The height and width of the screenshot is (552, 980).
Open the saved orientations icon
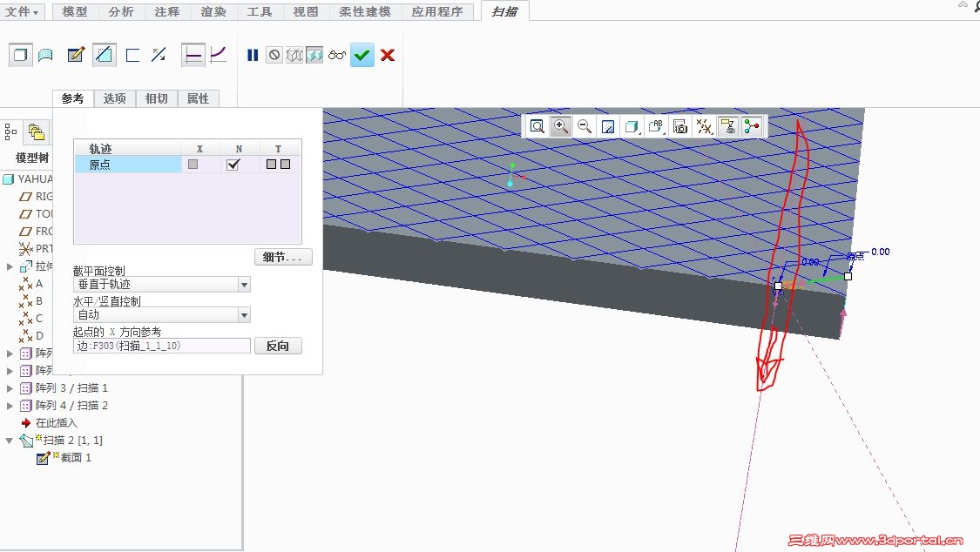[x=656, y=127]
